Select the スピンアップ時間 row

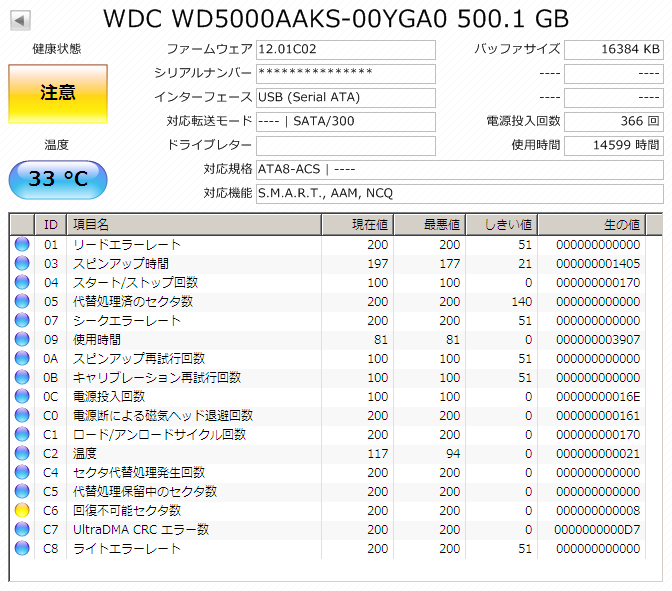tap(328, 263)
